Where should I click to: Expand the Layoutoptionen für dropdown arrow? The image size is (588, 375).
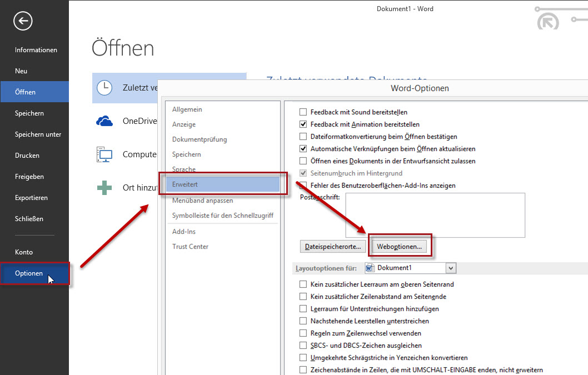coord(451,268)
